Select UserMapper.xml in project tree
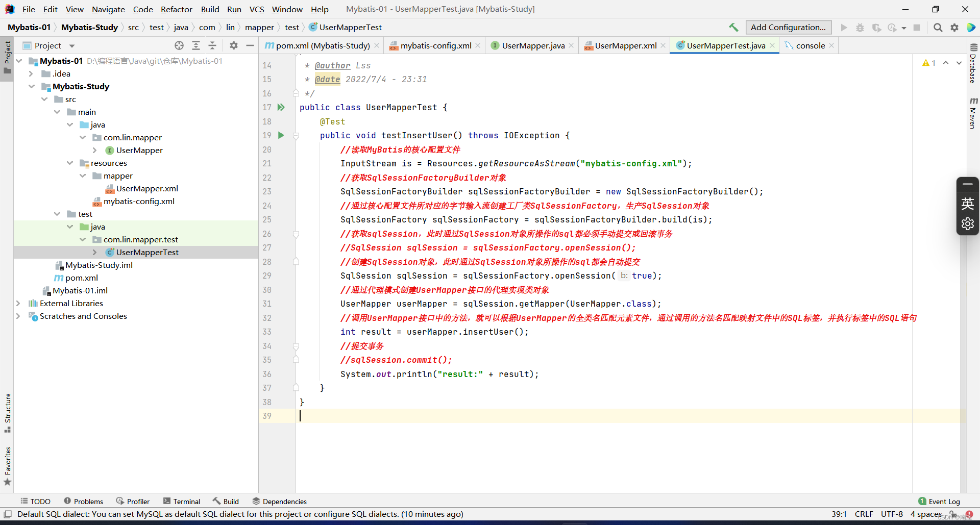The width and height of the screenshot is (980, 525). click(147, 188)
